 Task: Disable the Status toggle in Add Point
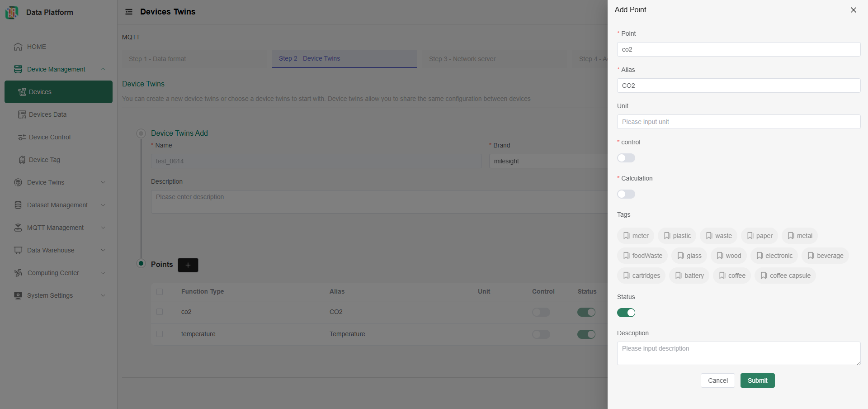point(626,313)
